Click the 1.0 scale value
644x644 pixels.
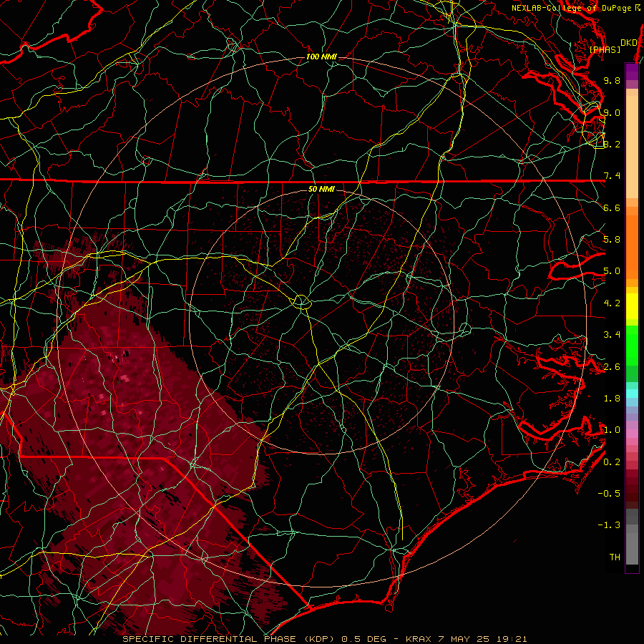[612, 430]
